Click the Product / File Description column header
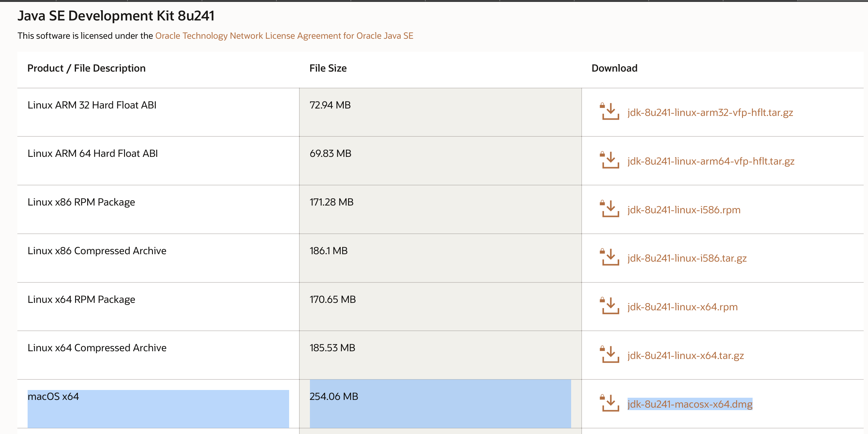 pos(86,68)
